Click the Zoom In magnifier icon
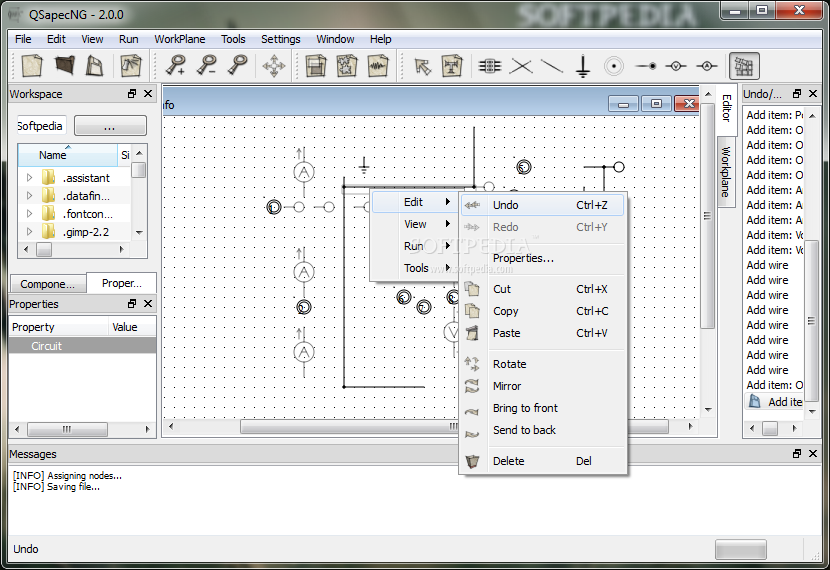Viewport: 830px width, 570px height. point(175,66)
